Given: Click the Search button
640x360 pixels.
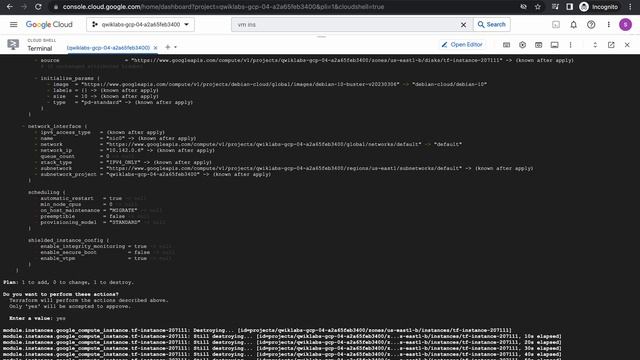Looking at the screenshot, I should tap(492, 24).
